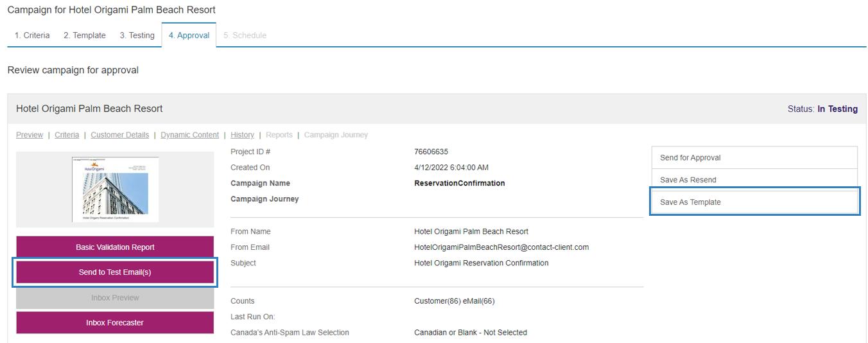
Task: Open the History link
Action: (x=243, y=135)
